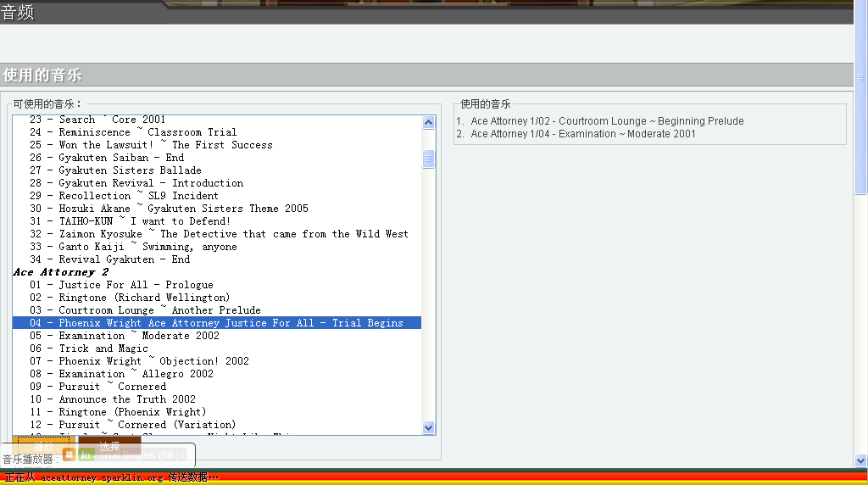The image size is (868, 485).
Task: Select '06 - Trick and Magic'
Action: click(216, 348)
